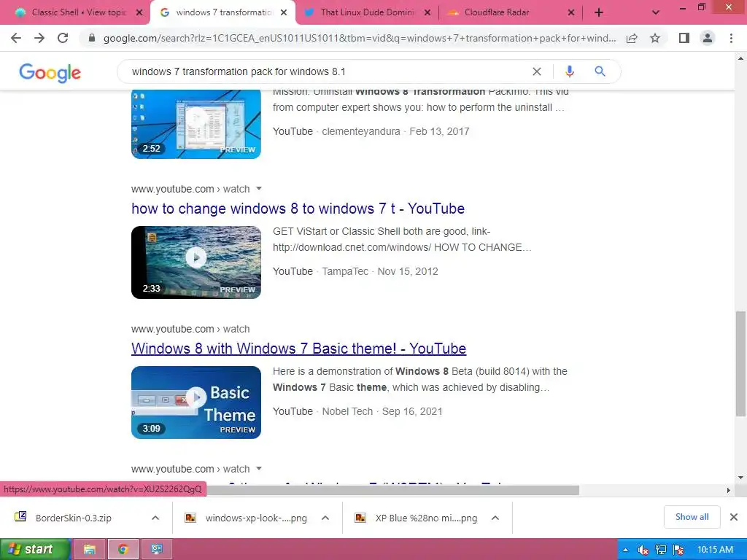
Task: Bookmark this page with the star
Action: click(655, 38)
